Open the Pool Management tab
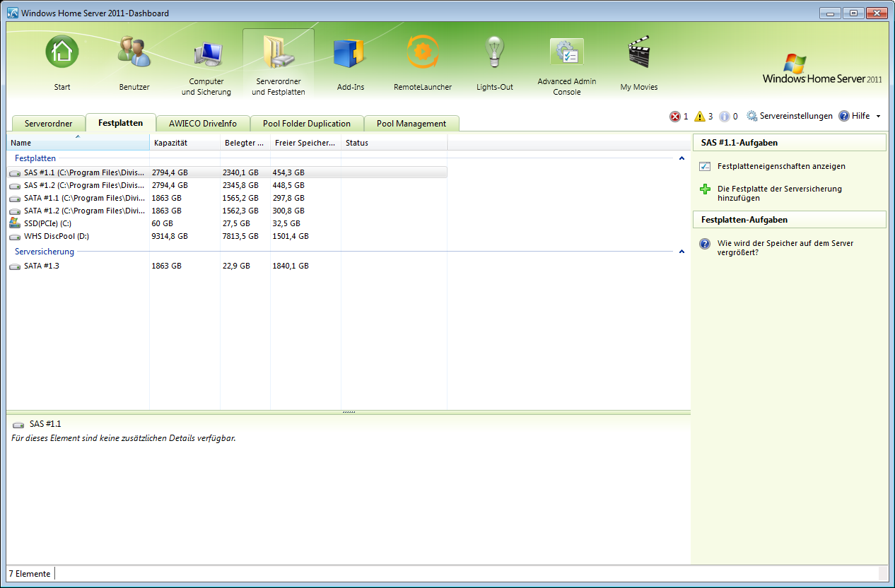This screenshot has height=588, width=895. click(x=411, y=124)
